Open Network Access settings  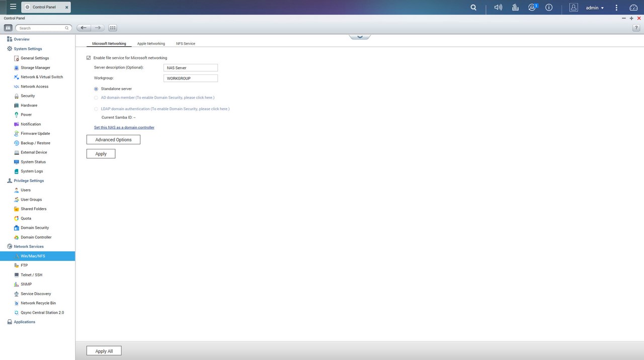[x=34, y=86]
